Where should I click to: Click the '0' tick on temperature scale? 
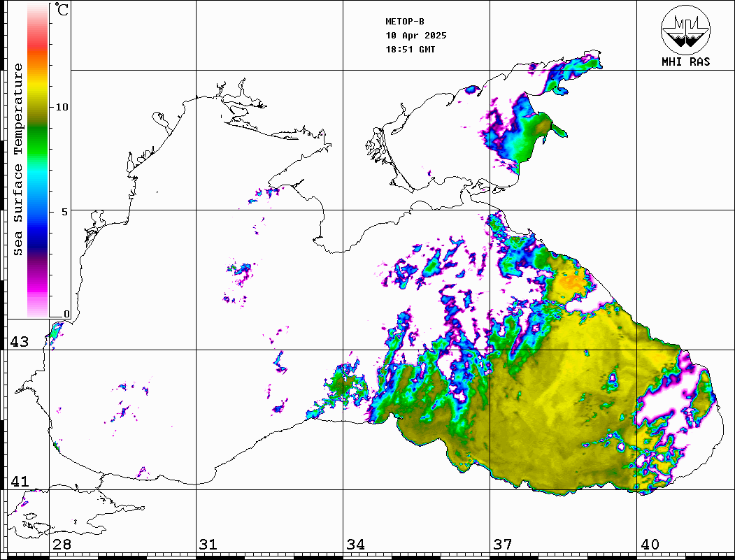coord(66,314)
